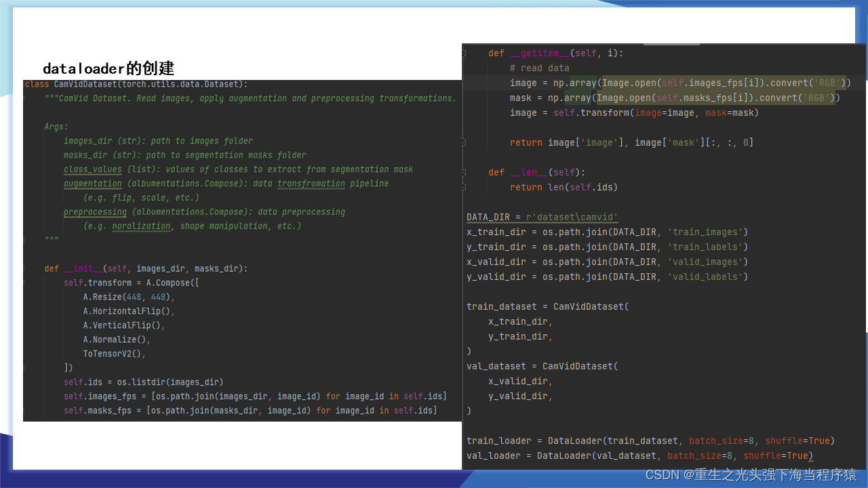This screenshot has height=488, width=868.
Task: Click the 'A.HorizontalFlip(),' line
Action: (129, 311)
